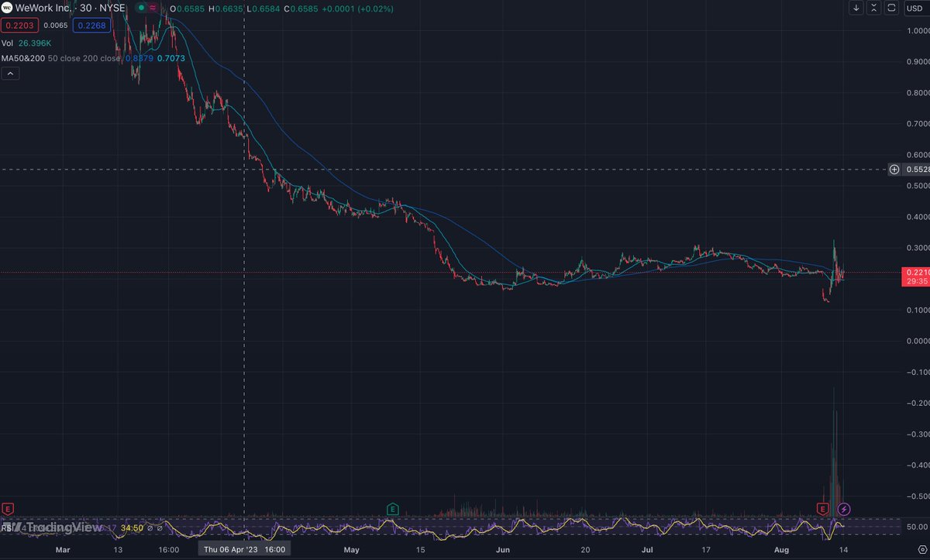Toggle the green market status indicator
The image size is (930, 560).
(141, 8)
